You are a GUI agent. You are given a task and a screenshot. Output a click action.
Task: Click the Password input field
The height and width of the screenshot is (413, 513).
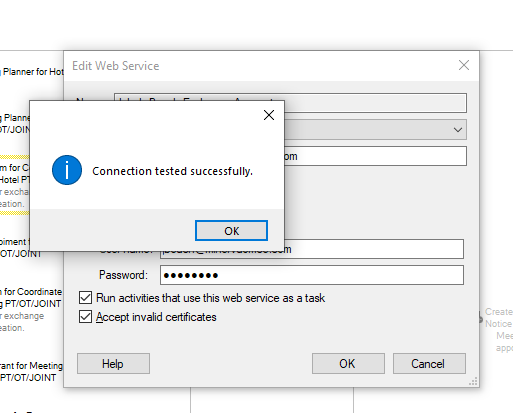pos(312,275)
